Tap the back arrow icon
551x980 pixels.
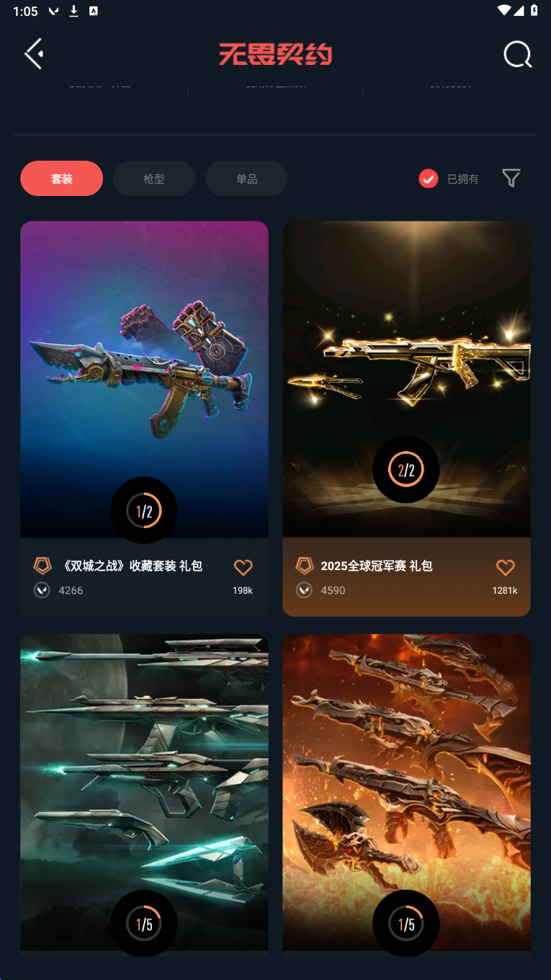tap(34, 54)
